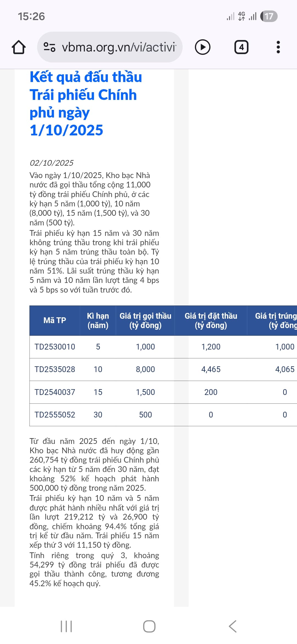Tap the Android recent apps button
297x644 pixels.
pyautogui.click(x=66, y=626)
